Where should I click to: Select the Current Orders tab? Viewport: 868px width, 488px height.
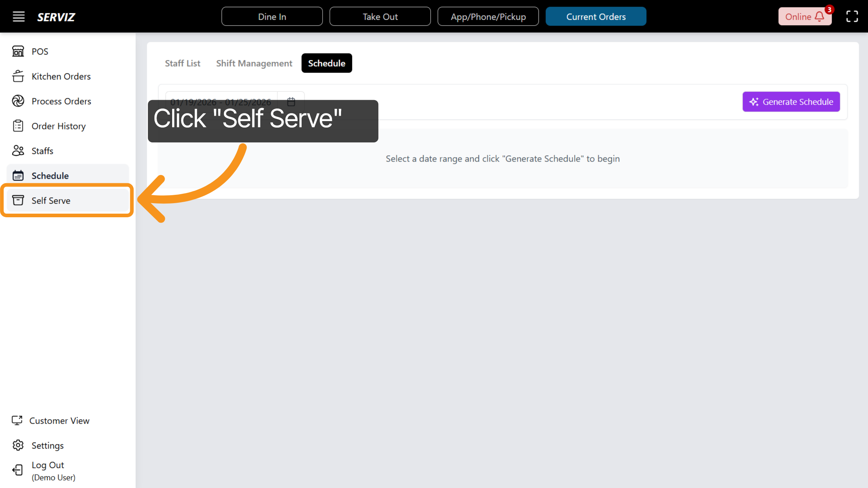click(x=596, y=16)
